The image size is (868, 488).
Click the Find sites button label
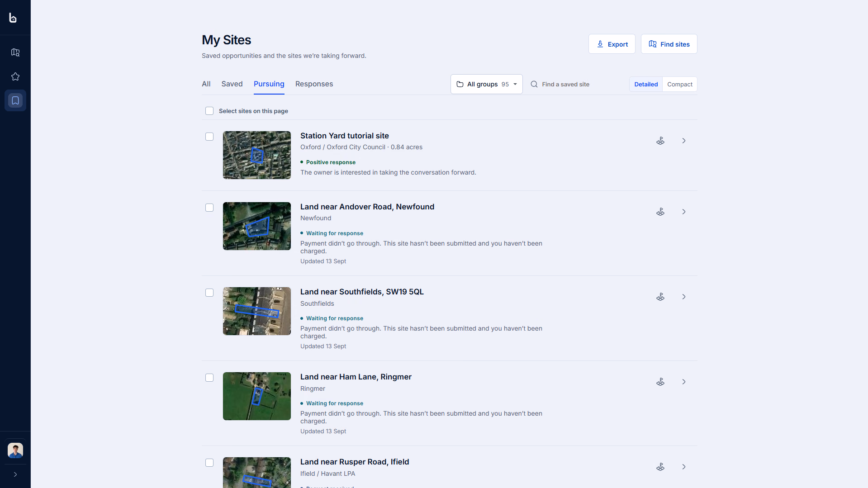click(x=675, y=44)
